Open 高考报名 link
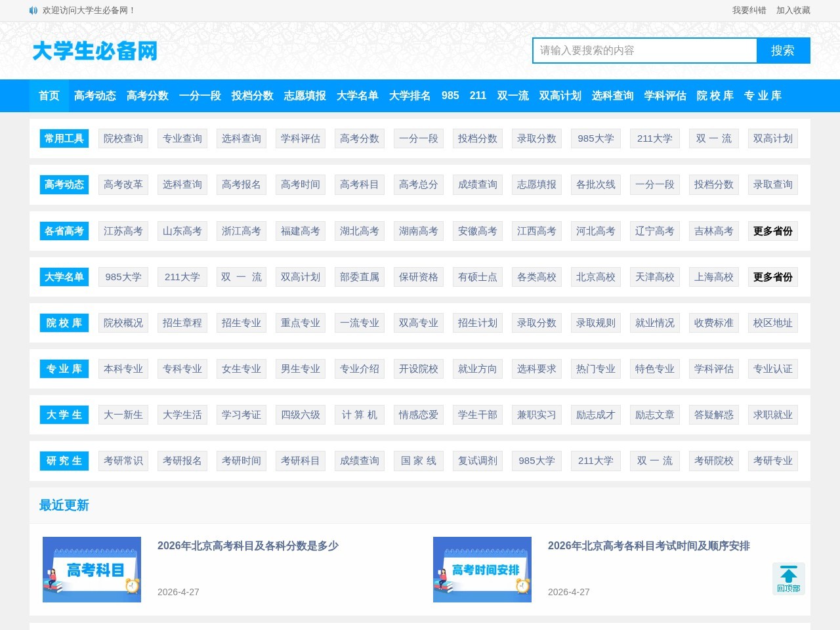 [x=241, y=184]
